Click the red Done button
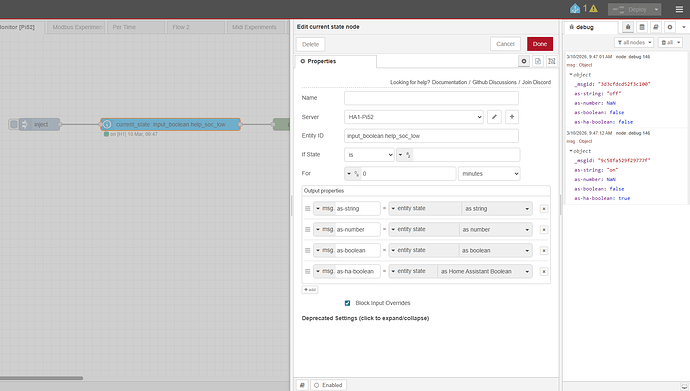 coord(540,44)
